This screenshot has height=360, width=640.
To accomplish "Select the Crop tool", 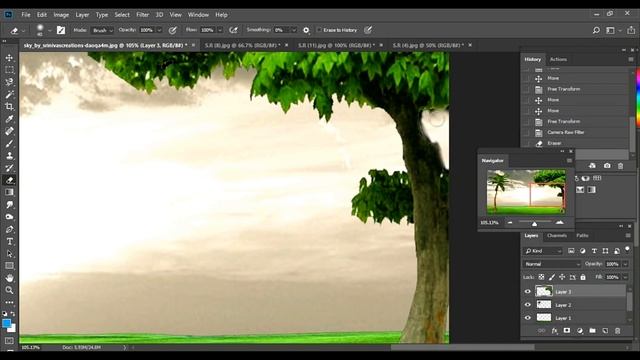I will click(x=9, y=107).
